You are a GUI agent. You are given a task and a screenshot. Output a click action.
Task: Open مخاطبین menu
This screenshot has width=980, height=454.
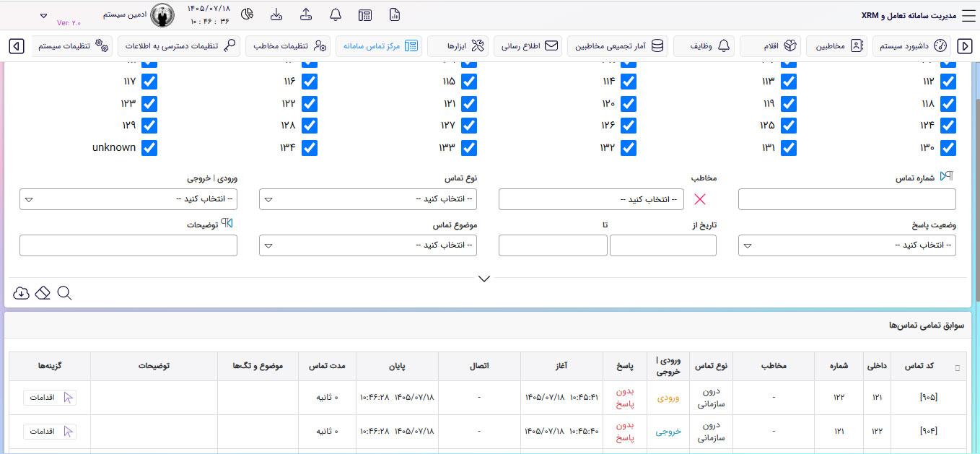click(836, 46)
